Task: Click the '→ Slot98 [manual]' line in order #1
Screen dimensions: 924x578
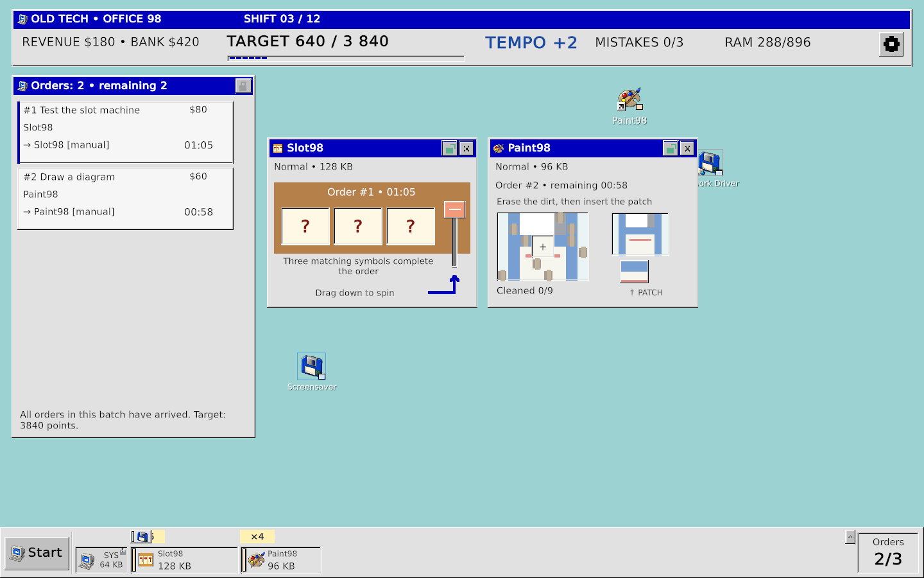Action: [x=67, y=145]
